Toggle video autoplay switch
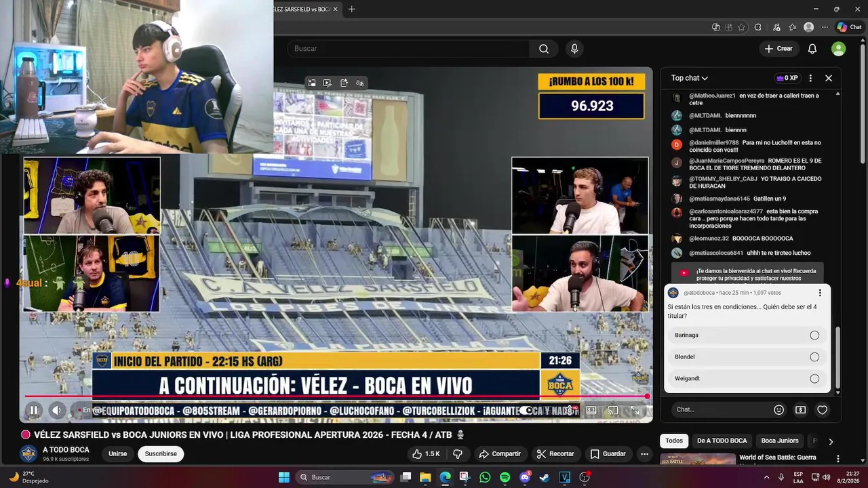 tap(527, 410)
